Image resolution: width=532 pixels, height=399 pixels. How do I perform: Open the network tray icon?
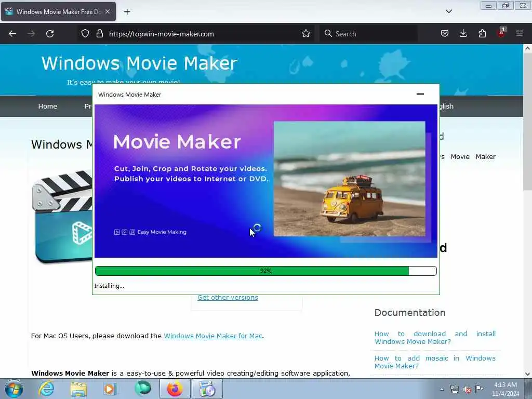point(454,389)
